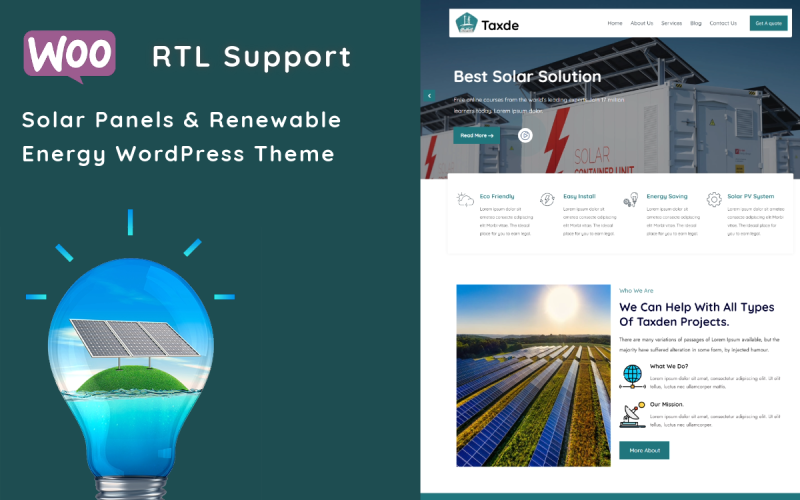
Task: Click the solar farm field image
Action: 533,375
